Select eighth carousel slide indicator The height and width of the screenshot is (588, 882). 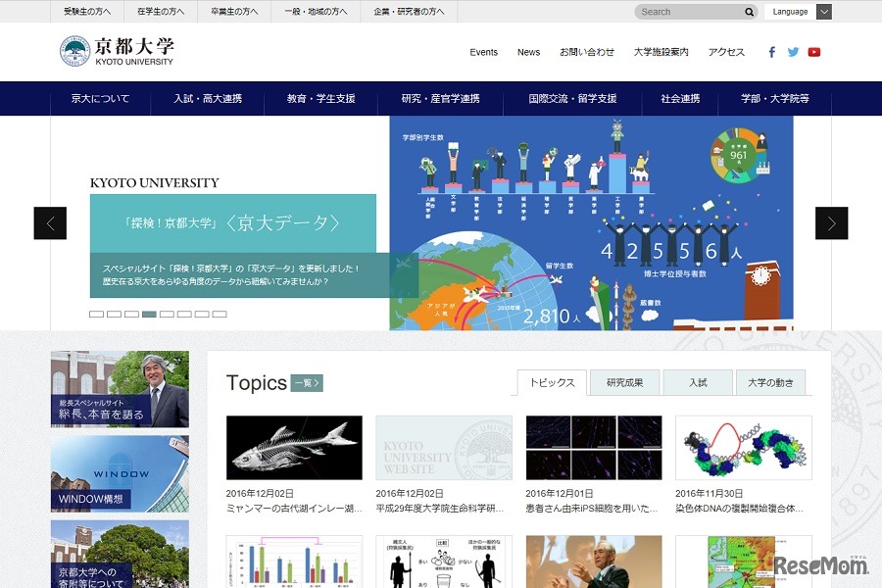tap(220, 314)
